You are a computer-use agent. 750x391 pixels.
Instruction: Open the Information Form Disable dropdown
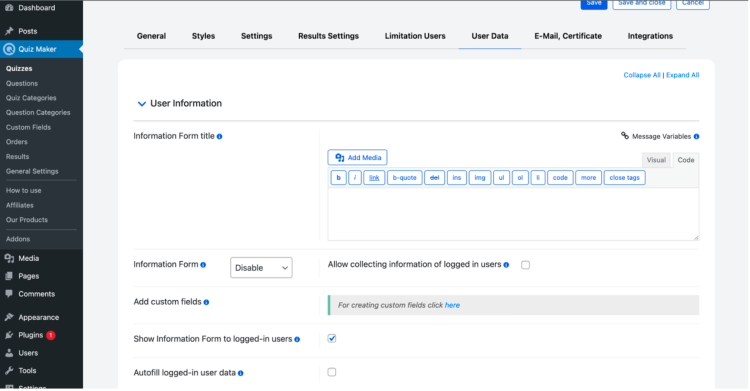[261, 268]
